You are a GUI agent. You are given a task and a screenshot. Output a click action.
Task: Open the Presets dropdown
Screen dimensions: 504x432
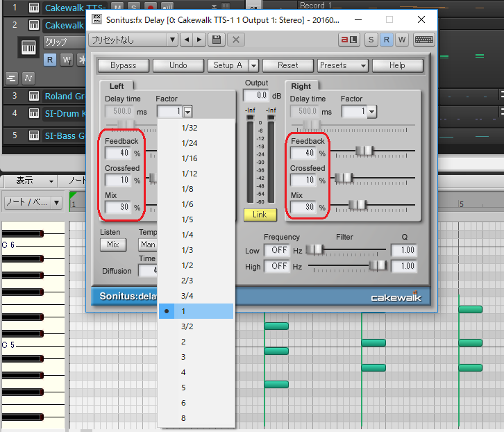(343, 65)
